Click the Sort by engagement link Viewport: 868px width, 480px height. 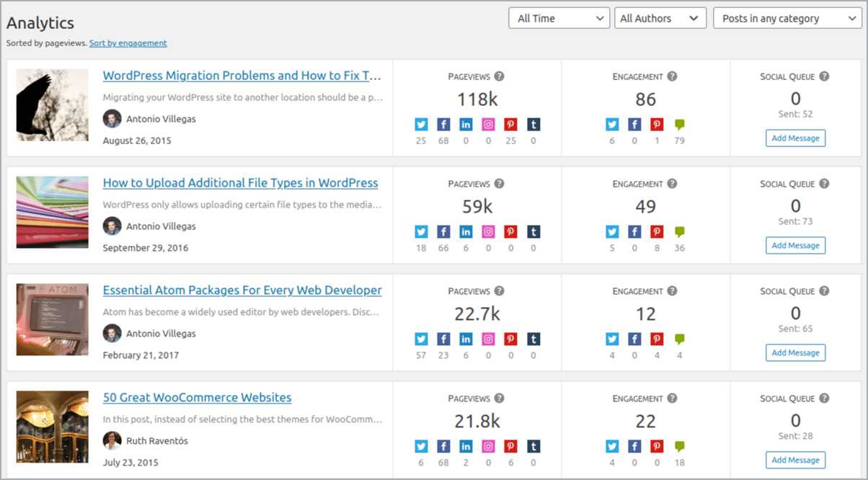128,43
